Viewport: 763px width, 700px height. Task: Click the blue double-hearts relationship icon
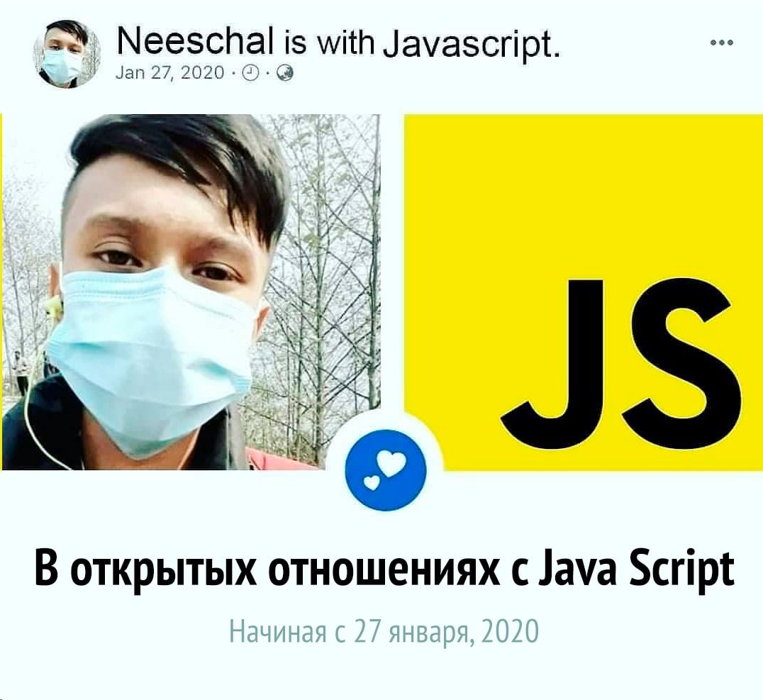[385, 470]
